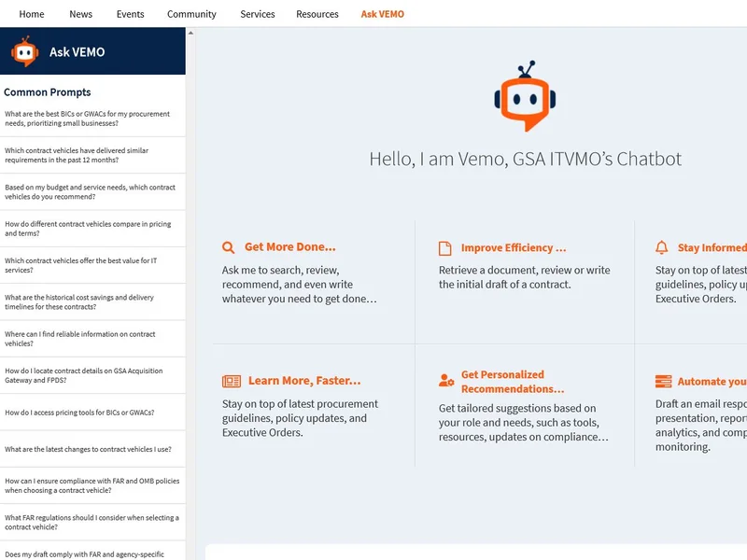Select prompt about draft complying with FAR

[92, 553]
